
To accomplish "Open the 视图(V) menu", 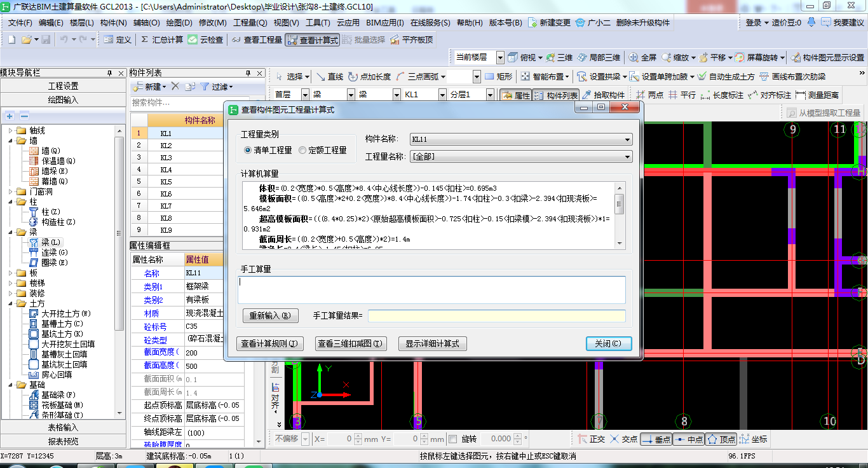I will 286,22.
